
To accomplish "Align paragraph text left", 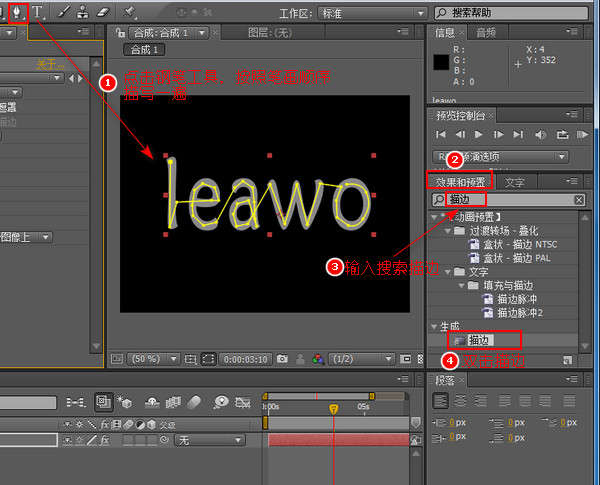I will click(440, 401).
